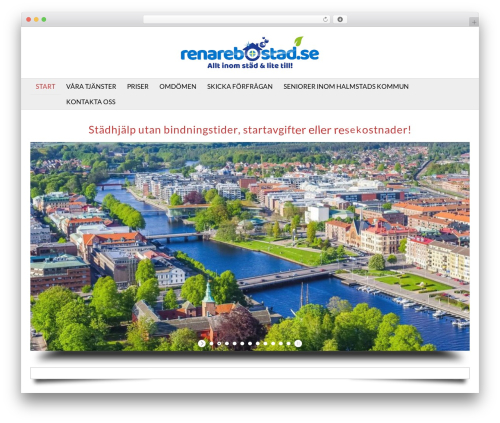Viewport: 500px width, 423px height.
Task: Go to the PRISER page
Action: (137, 87)
